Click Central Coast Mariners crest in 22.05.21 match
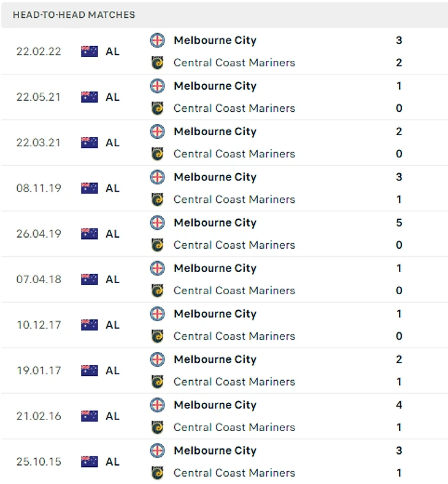The image size is (448, 484). [x=158, y=108]
